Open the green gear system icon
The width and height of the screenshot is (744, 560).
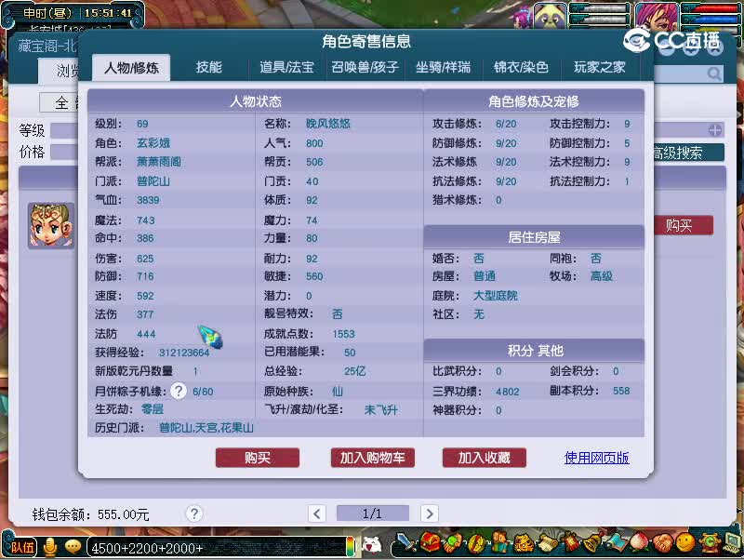click(710, 542)
